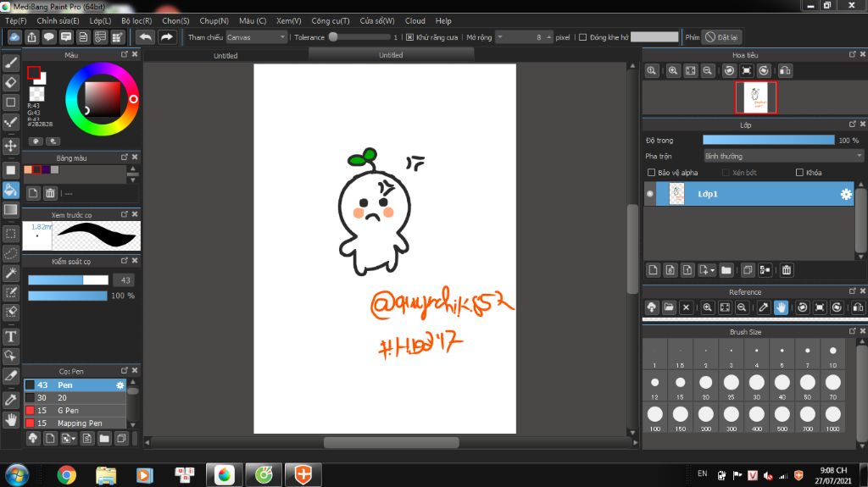Toggle Khử răng cưa checkbox
Screen dimensions: 868x487
click(409, 37)
